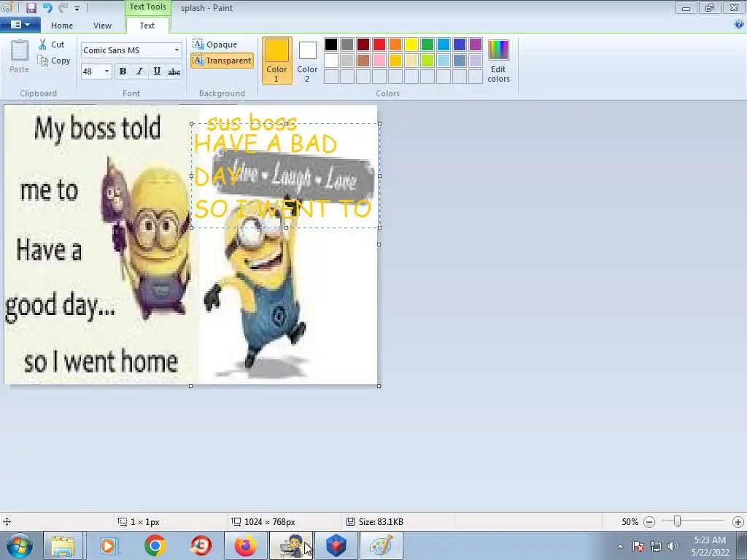
Task: Click the Paste clipboard button
Action: 20,56
